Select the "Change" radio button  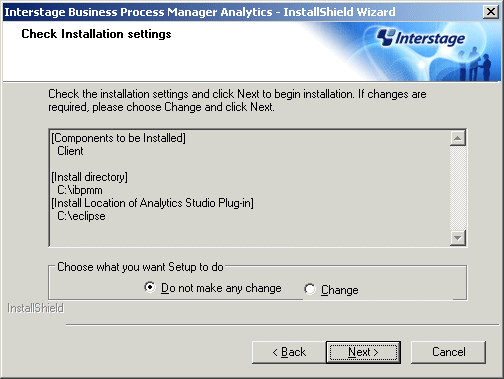310,289
